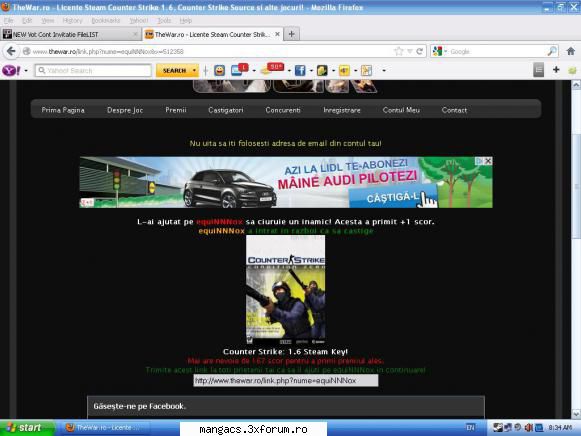The height and width of the screenshot is (436, 581).
Task: Expand the SEARCH button dropdown arrow
Action: [x=194, y=70]
